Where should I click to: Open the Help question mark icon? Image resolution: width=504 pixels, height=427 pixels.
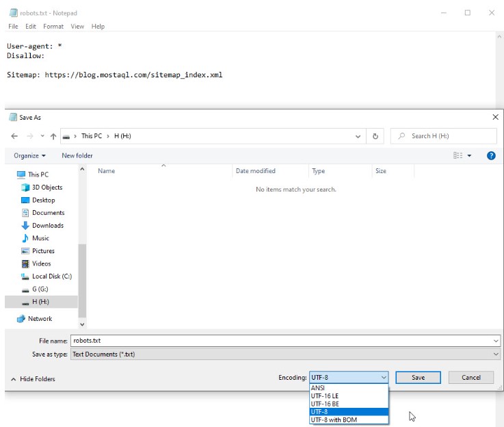click(491, 155)
